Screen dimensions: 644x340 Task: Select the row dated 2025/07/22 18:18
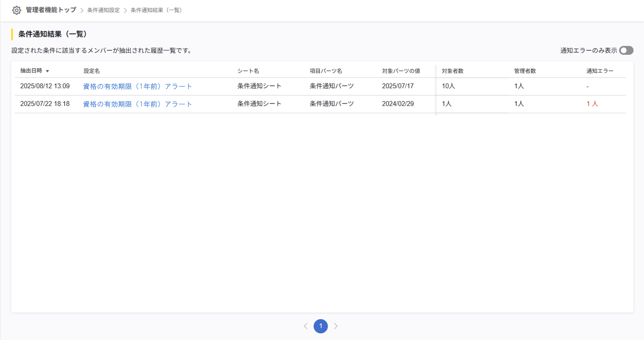(45, 104)
